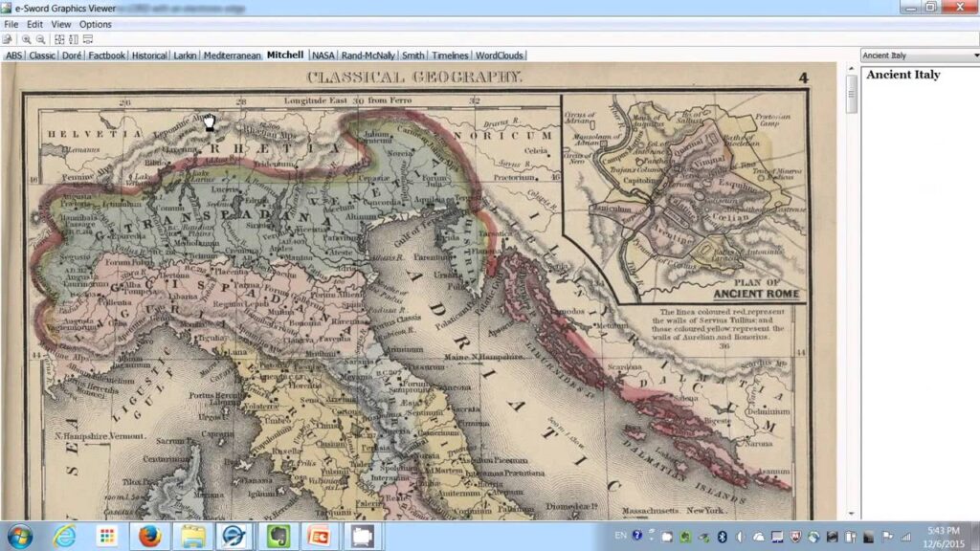Image resolution: width=980 pixels, height=551 pixels.
Task: Open the Mediterranean tab
Action: [x=232, y=55]
